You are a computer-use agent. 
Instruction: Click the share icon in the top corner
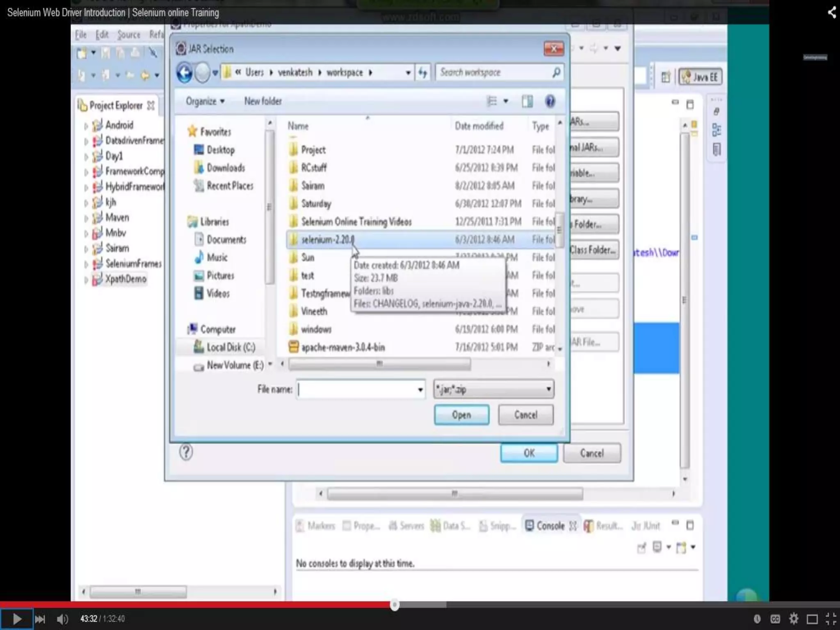tap(831, 12)
